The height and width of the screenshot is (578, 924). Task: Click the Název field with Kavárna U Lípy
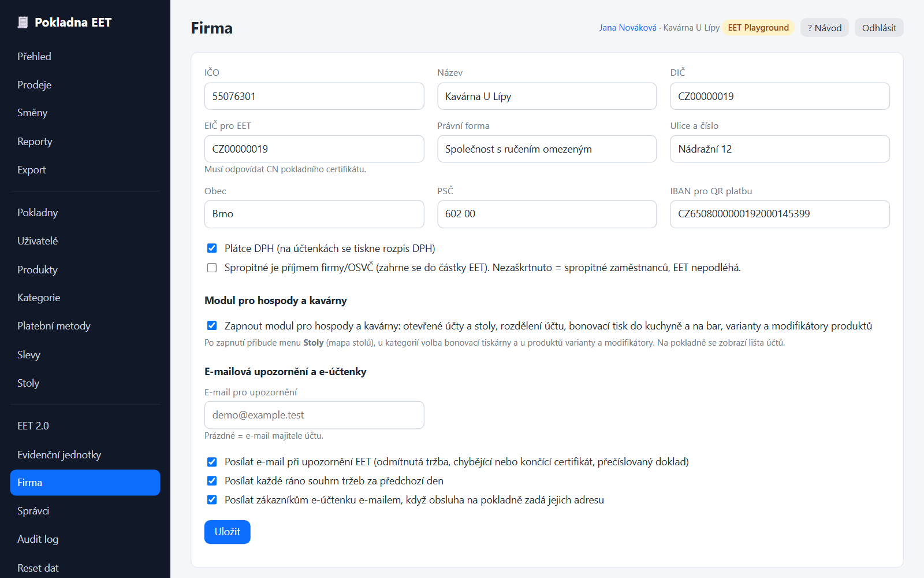point(547,96)
